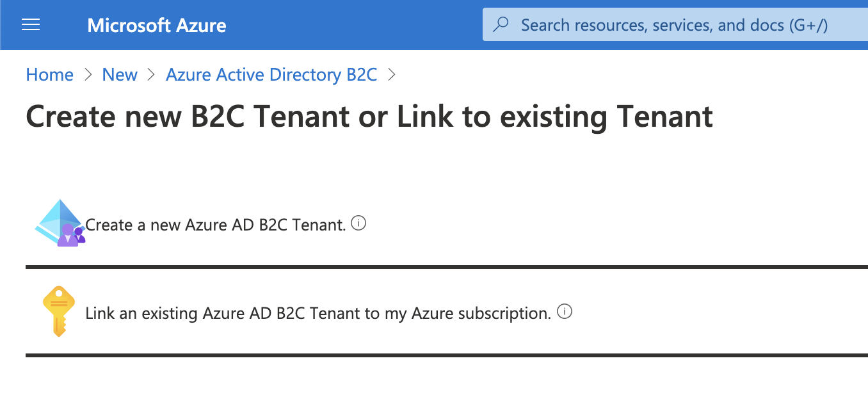Show info for Link an existing Tenant option
This screenshot has width=868, height=397.
pyautogui.click(x=565, y=312)
